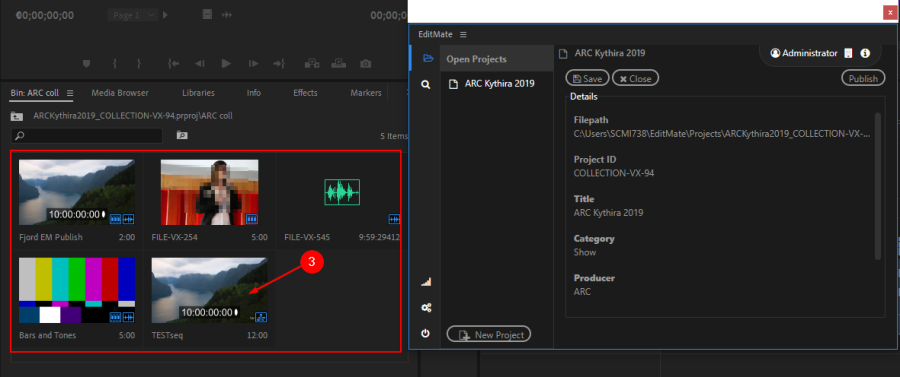Click the power logout sidebar icon
This screenshot has width=900, height=377.
coord(426,333)
